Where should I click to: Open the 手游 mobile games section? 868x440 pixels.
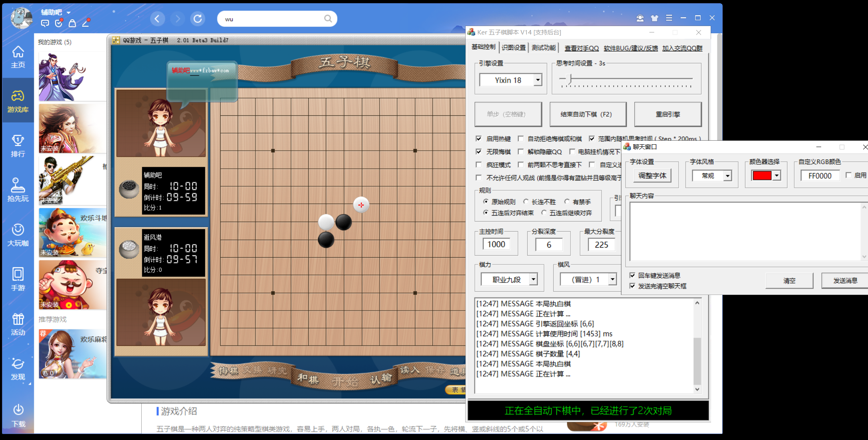click(18, 279)
